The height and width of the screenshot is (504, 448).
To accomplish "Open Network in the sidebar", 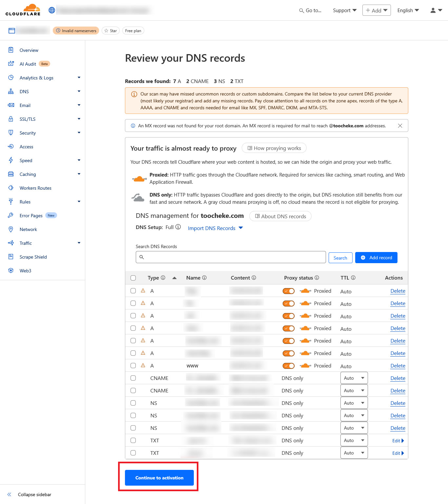I will tap(28, 229).
